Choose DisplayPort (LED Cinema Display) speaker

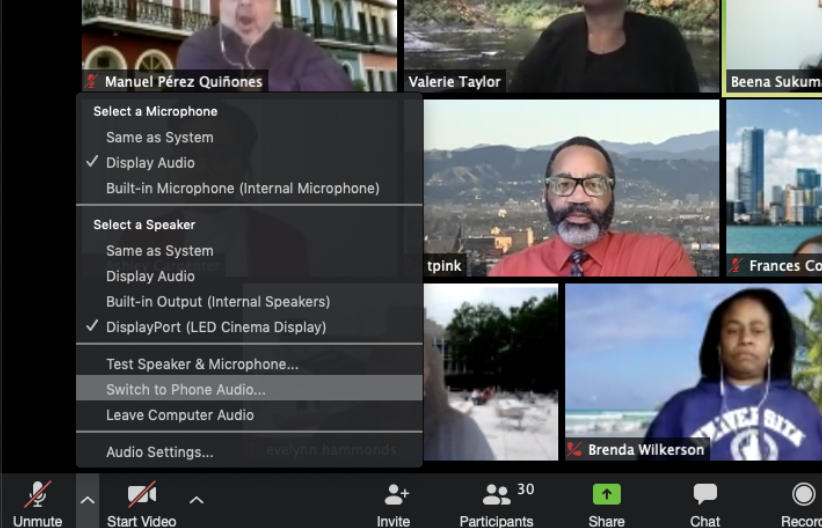249,327
